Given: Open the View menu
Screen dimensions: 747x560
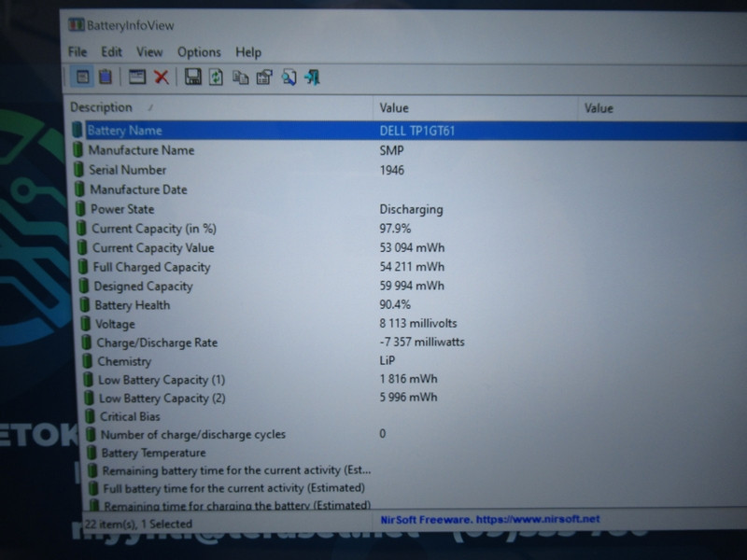Looking at the screenshot, I should click(x=149, y=51).
